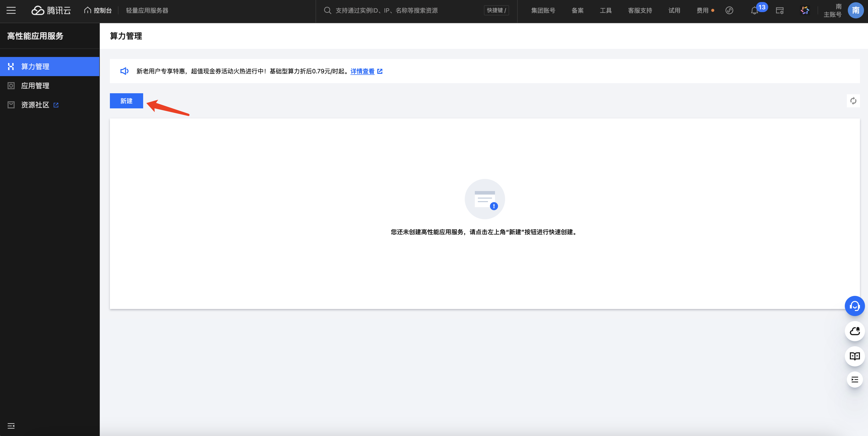Viewport: 868px width, 436px height.
Task: Click the external link icon beside 资源社区
Action: (x=56, y=105)
